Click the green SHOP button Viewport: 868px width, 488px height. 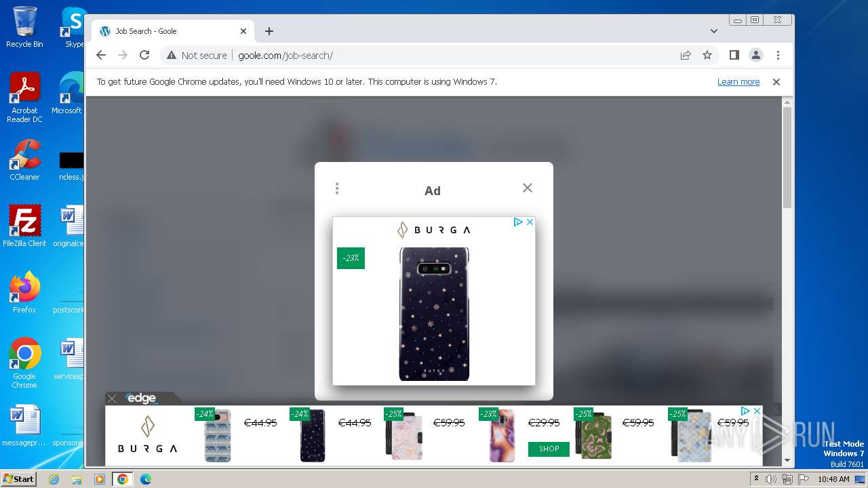coord(549,449)
